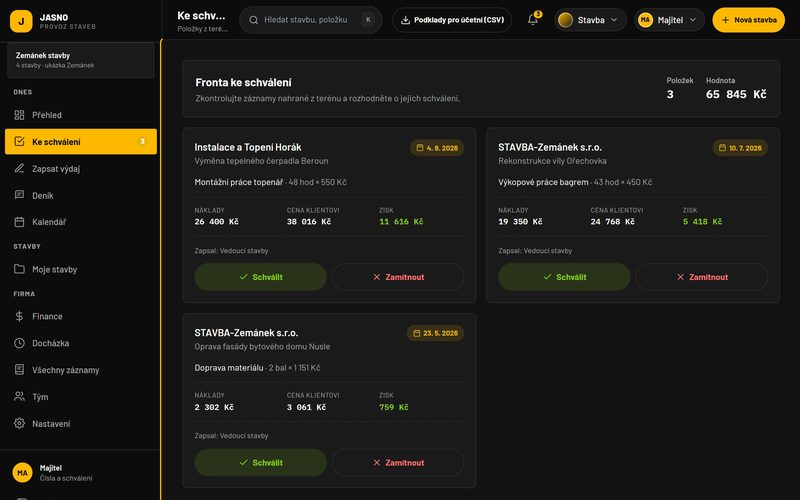800x500 pixels.
Task: Select the Ke schválení checkbox icon
Action: click(x=19, y=141)
